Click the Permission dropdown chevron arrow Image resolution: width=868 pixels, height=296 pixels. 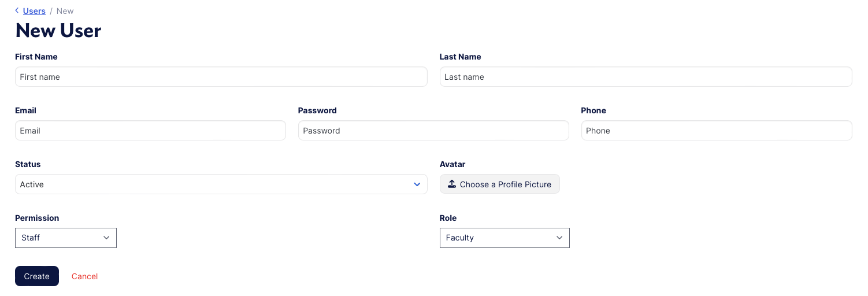pyautogui.click(x=106, y=238)
